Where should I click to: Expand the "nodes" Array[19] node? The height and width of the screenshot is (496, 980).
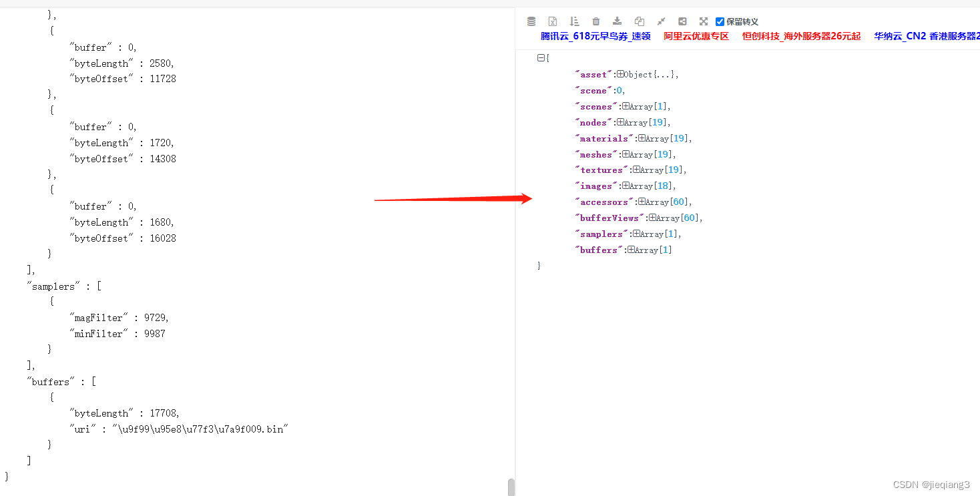pyautogui.click(x=620, y=122)
